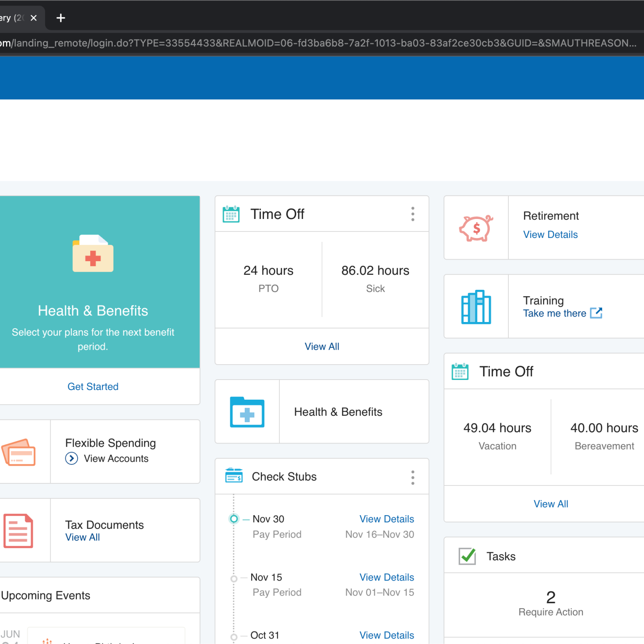Click the Tasks checkmark icon
The width and height of the screenshot is (644, 644).
pyautogui.click(x=467, y=556)
